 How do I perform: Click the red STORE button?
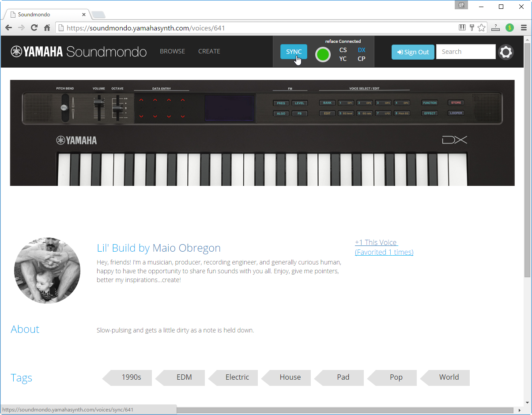(x=456, y=103)
